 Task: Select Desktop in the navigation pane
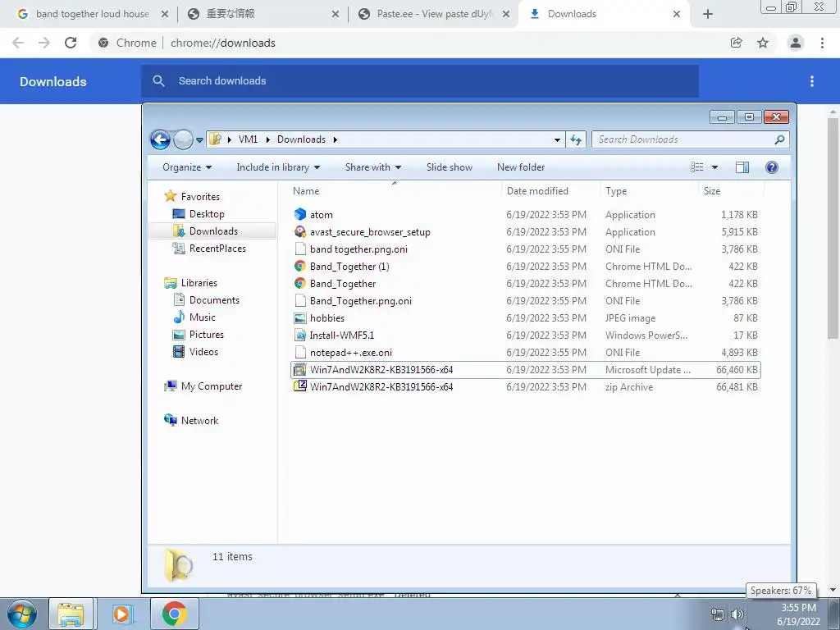(x=206, y=214)
